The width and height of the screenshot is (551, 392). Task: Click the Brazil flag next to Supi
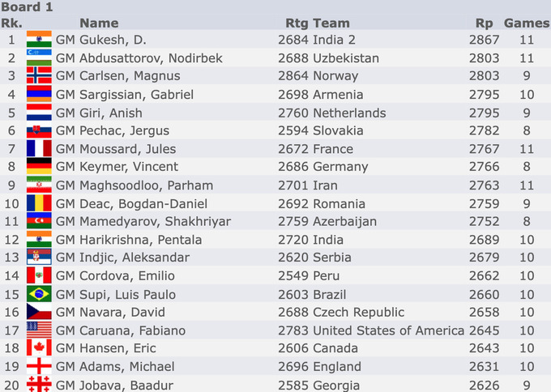coord(39,294)
